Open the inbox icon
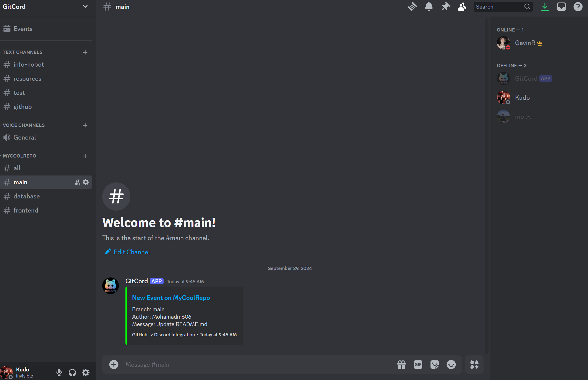Image resolution: width=588 pixels, height=380 pixels. tap(561, 7)
